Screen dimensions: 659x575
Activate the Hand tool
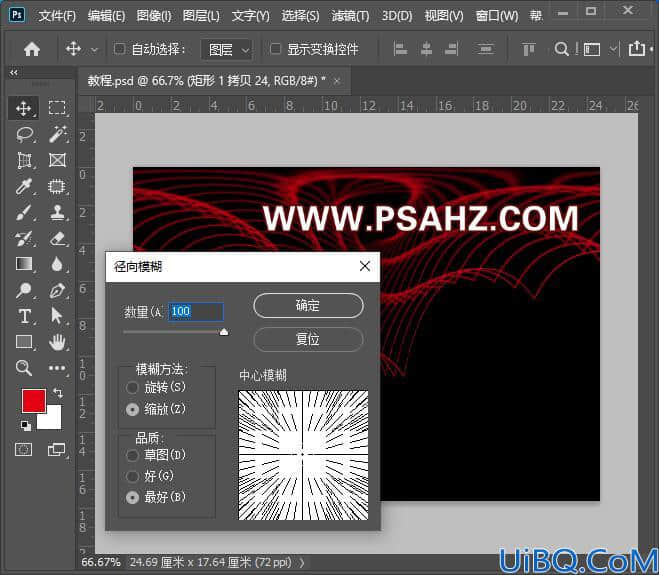(57, 342)
